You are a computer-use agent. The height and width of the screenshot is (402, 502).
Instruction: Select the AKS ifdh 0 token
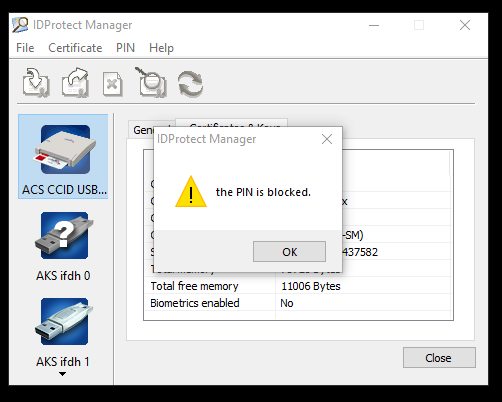[63, 247]
